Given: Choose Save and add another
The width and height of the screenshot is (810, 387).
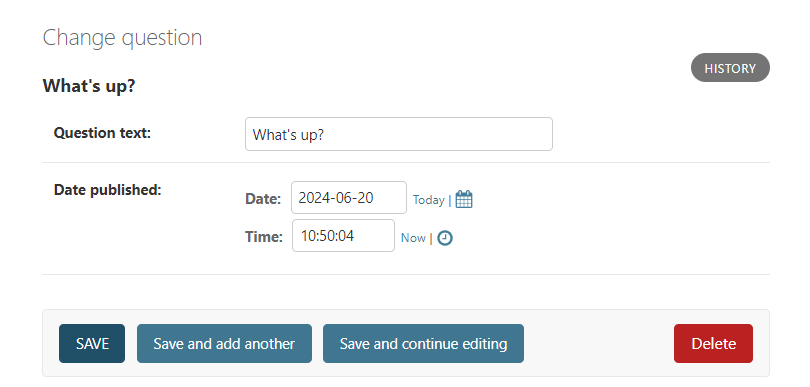Looking at the screenshot, I should pyautogui.click(x=224, y=344).
